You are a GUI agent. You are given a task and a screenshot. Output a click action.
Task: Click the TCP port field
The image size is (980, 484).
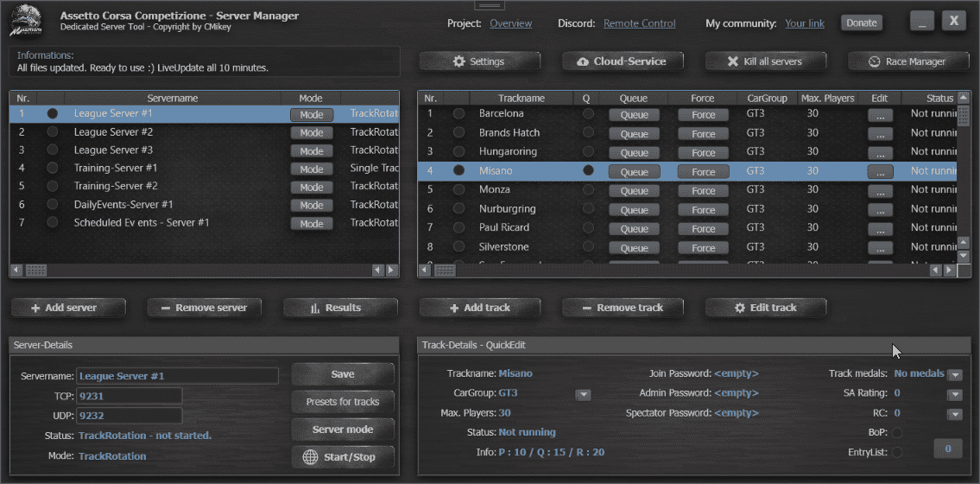129,396
